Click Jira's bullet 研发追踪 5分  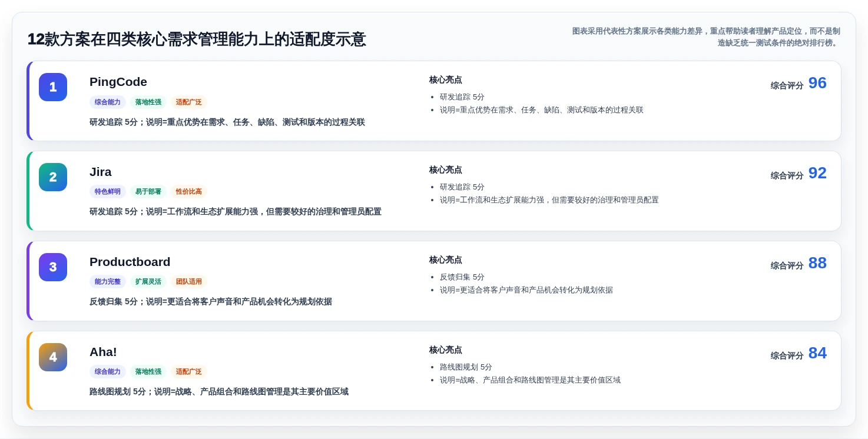click(x=462, y=187)
